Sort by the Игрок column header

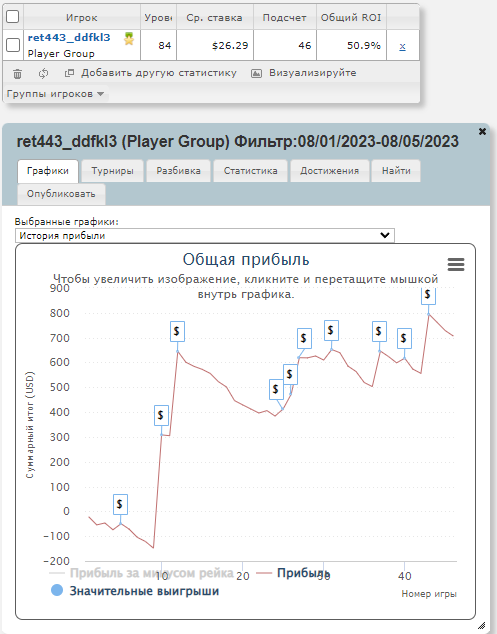click(x=82, y=18)
